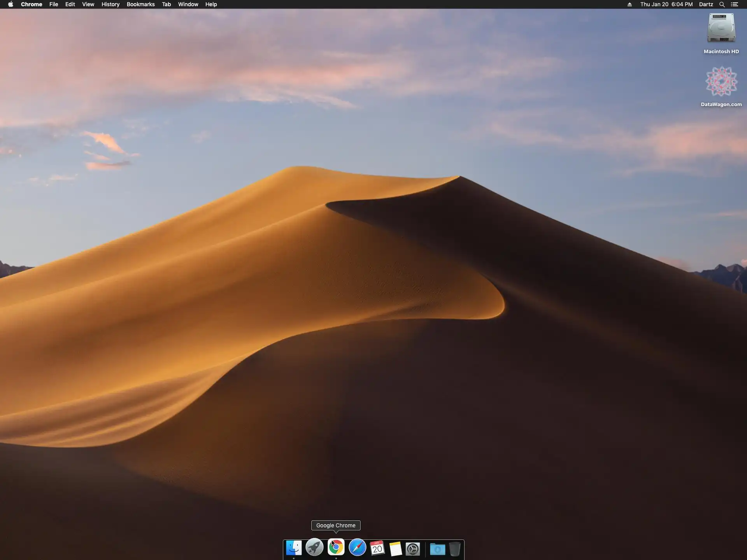Open the Trash in the Dock
The image size is (747, 560).
pos(454,549)
